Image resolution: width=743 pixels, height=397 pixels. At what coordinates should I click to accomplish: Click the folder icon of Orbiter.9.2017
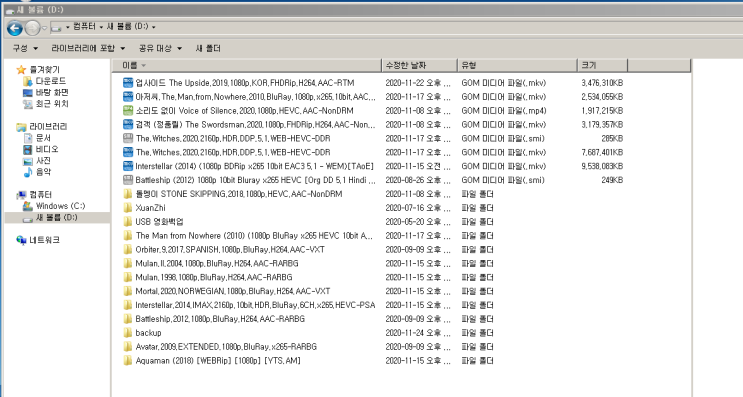128,249
